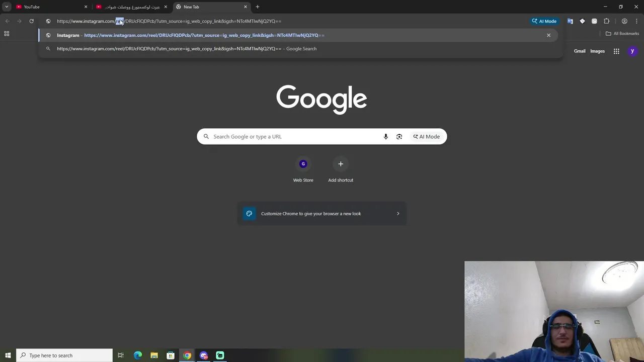The height and width of the screenshot is (362, 644).
Task: Close the YouTube tab
Action: (x=86, y=7)
